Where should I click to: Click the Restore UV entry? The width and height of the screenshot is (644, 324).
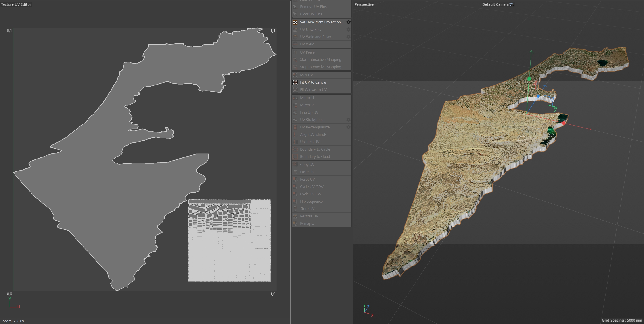(309, 216)
